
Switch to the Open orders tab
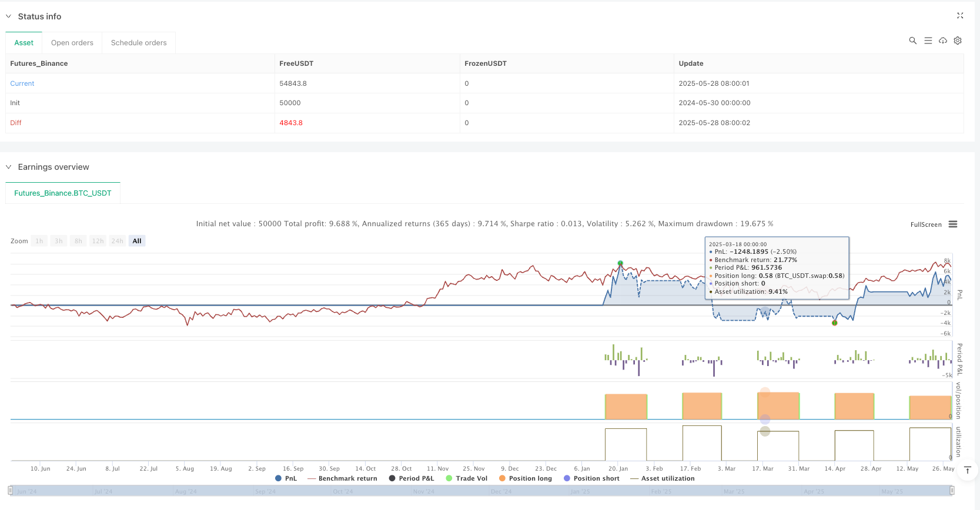[x=72, y=43]
